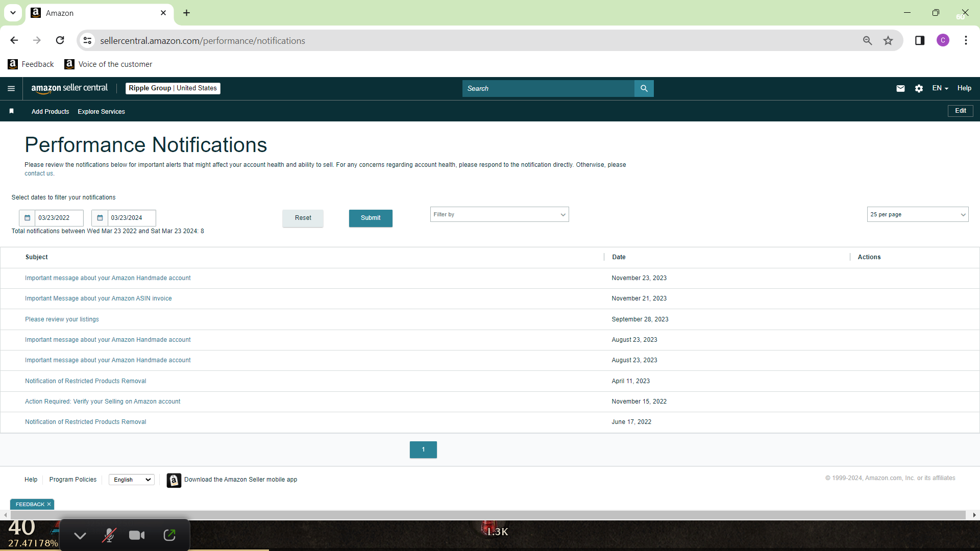Click the search magnifier button
The width and height of the screenshot is (980, 551).
[644, 89]
